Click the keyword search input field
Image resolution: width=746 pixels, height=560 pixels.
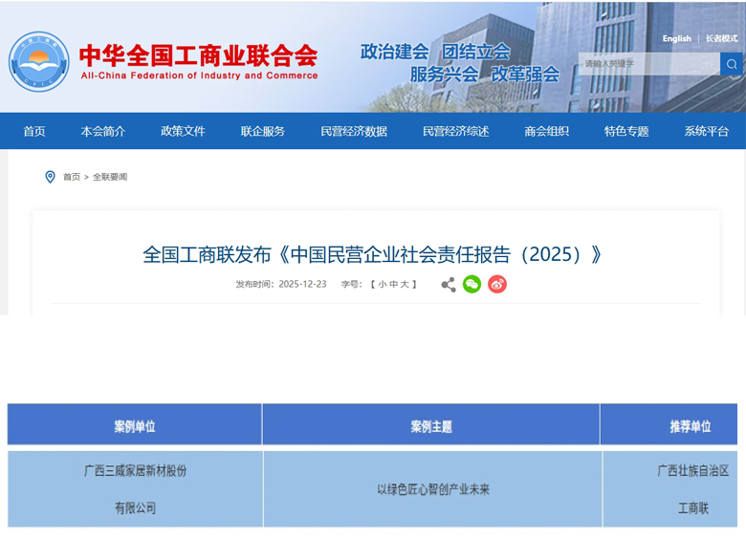pos(648,64)
